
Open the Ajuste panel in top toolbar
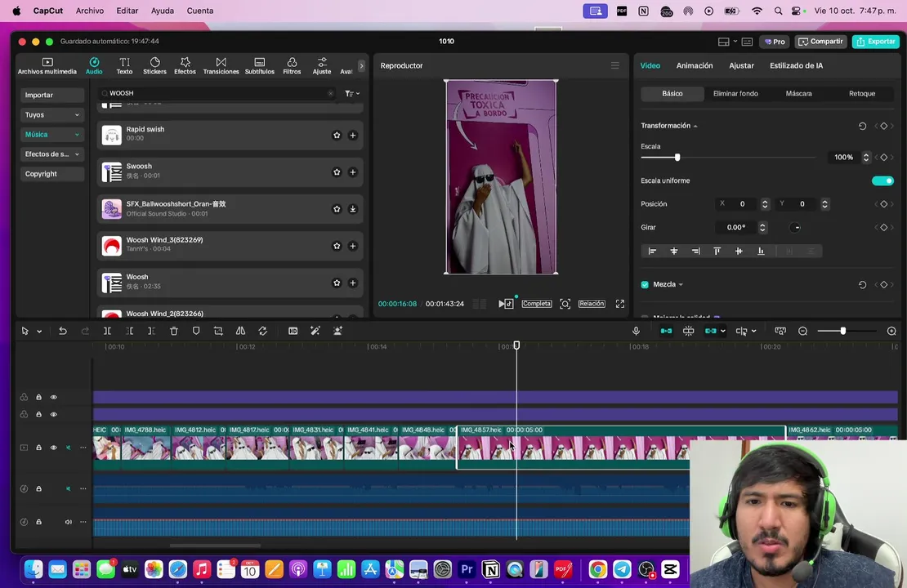(322, 66)
